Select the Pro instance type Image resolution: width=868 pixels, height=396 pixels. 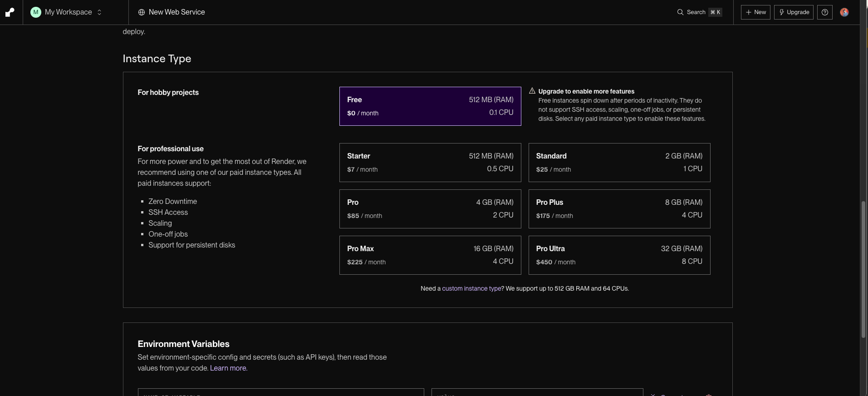point(430,209)
